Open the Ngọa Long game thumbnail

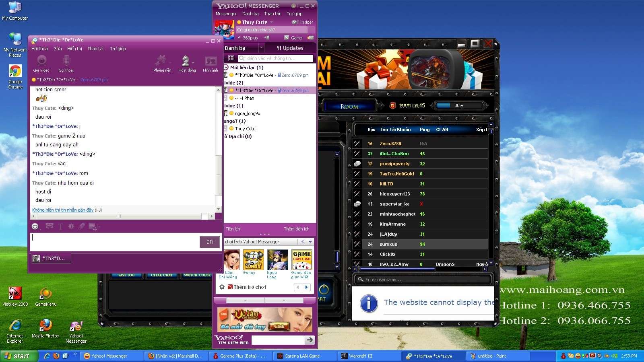(278, 260)
